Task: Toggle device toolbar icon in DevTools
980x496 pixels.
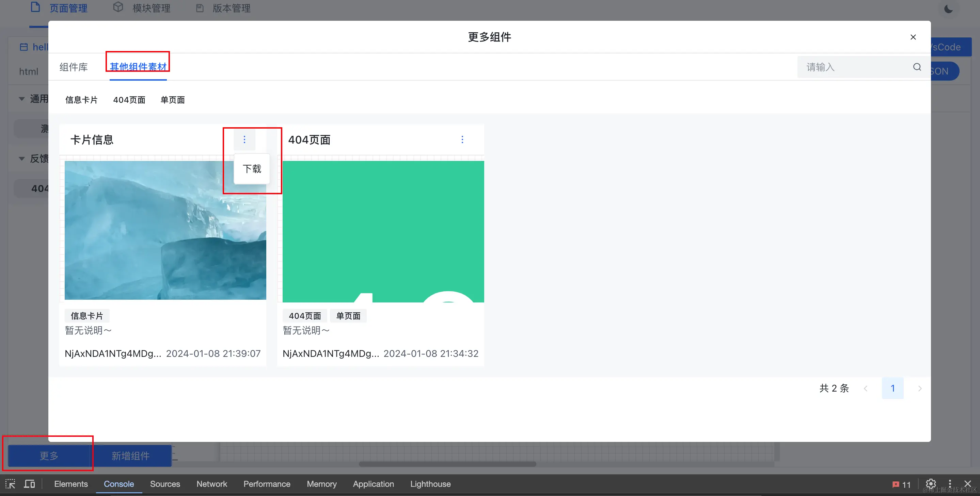Action: click(x=29, y=484)
